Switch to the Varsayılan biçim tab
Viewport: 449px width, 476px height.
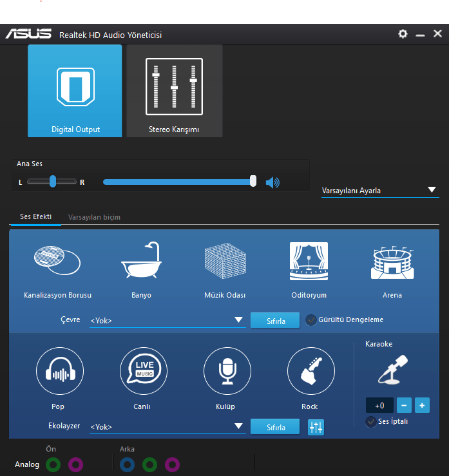pos(94,217)
